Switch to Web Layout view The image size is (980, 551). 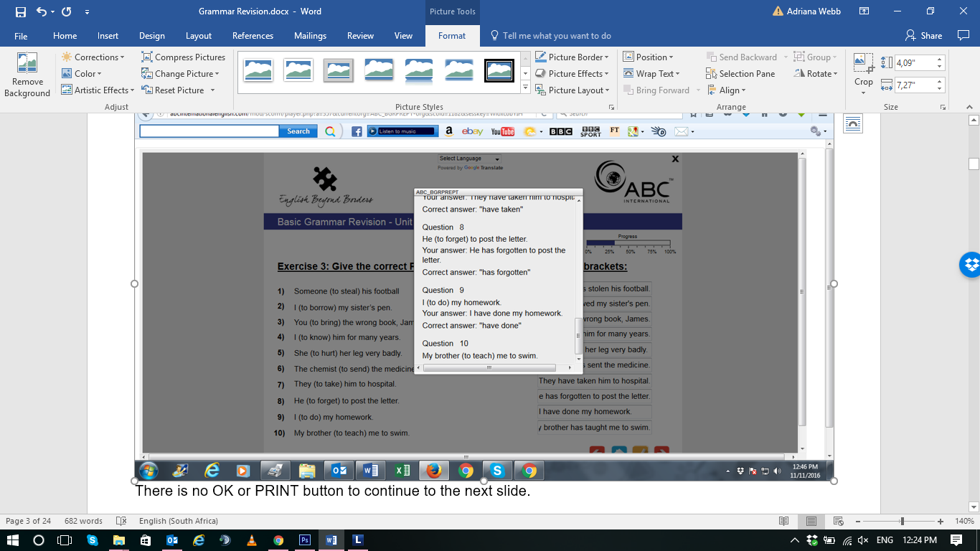click(x=838, y=521)
